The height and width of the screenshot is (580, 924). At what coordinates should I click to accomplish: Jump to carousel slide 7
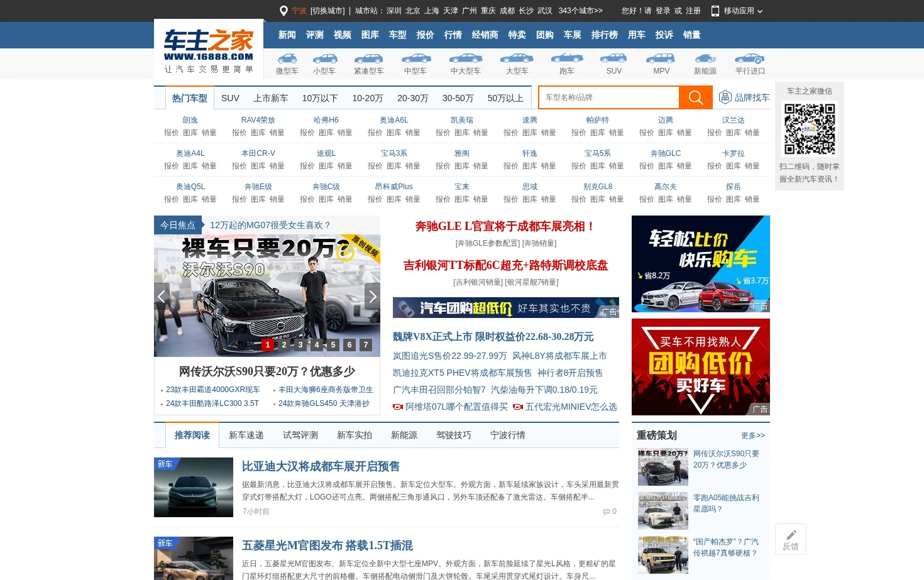tap(366, 345)
